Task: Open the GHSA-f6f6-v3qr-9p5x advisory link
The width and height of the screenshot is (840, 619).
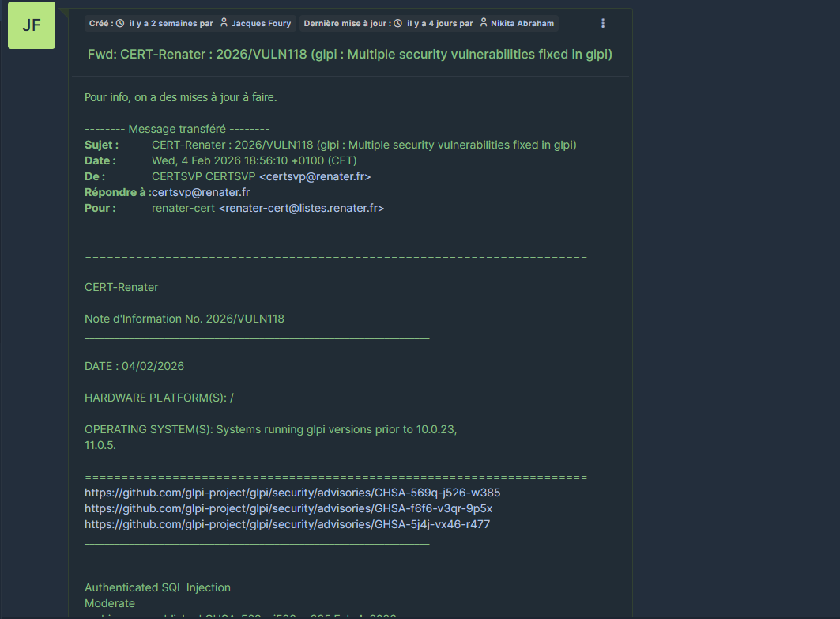Action: coord(288,508)
